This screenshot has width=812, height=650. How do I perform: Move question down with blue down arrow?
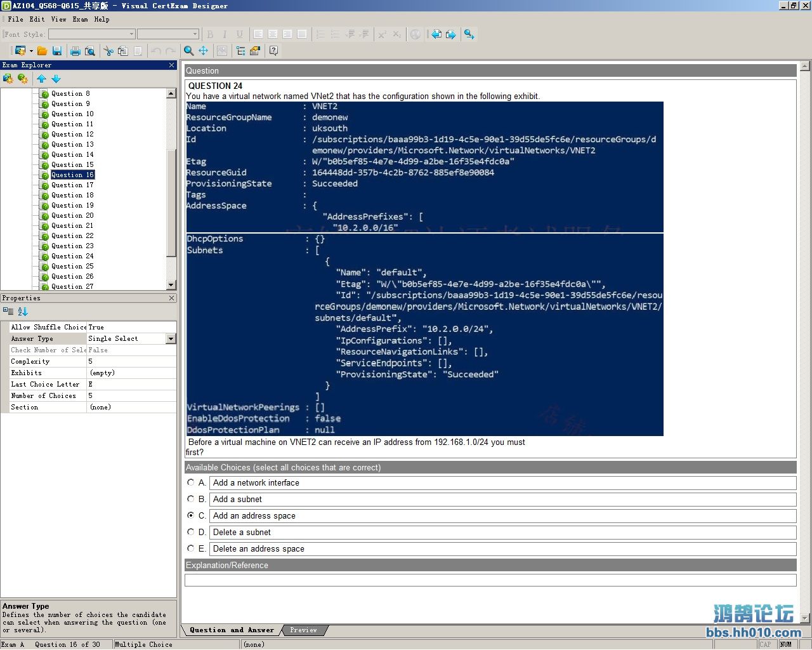pyautogui.click(x=56, y=79)
